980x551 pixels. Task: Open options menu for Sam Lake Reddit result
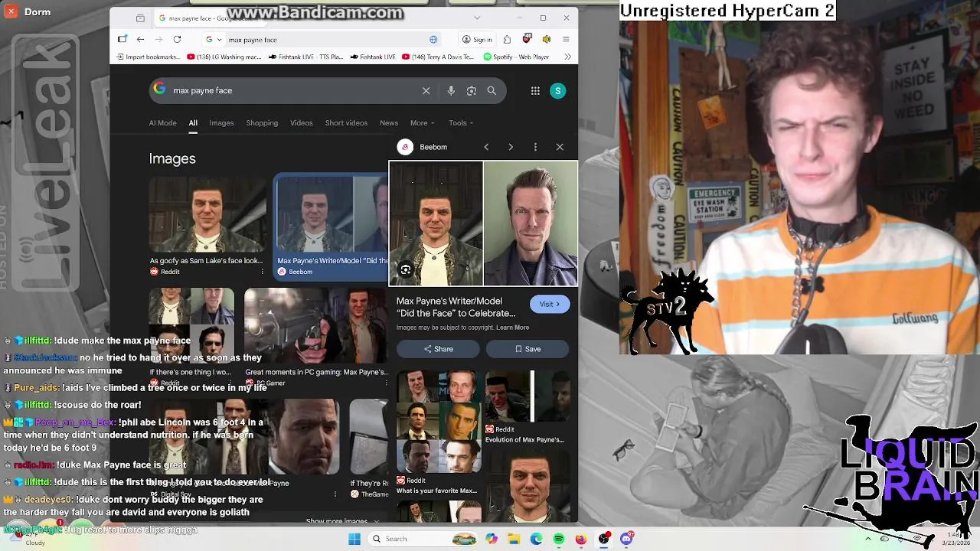click(262, 272)
